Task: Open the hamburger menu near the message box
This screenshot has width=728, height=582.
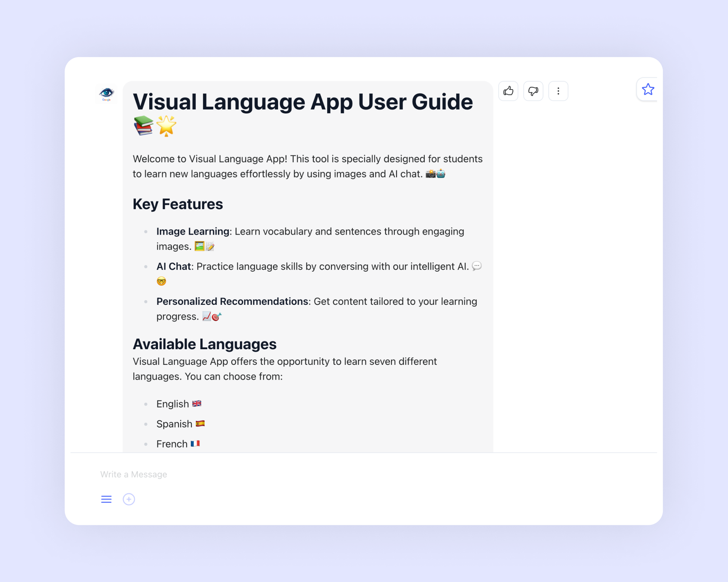Action: (106, 499)
